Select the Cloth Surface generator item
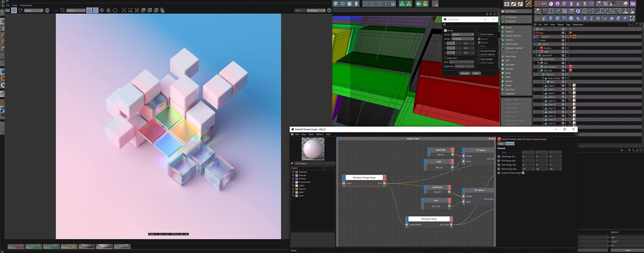This screenshot has height=253, width=644. [515, 44]
